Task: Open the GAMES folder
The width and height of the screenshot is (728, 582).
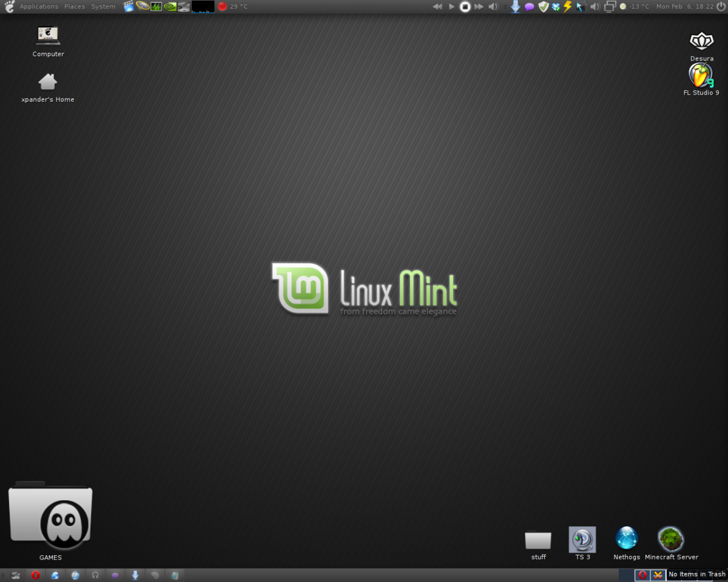Action: click(x=50, y=514)
